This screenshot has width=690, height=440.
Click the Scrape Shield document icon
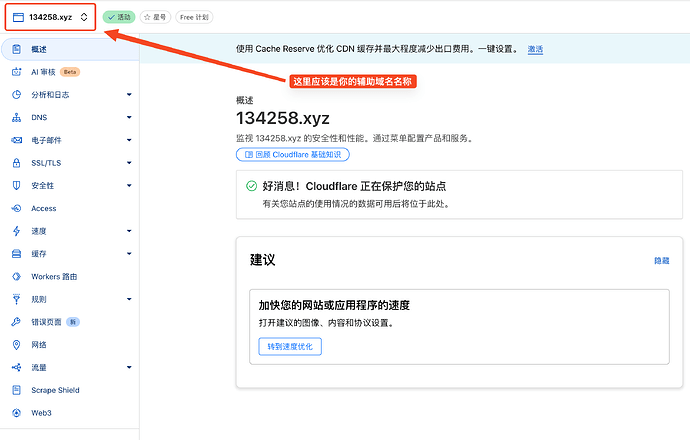(x=16, y=390)
